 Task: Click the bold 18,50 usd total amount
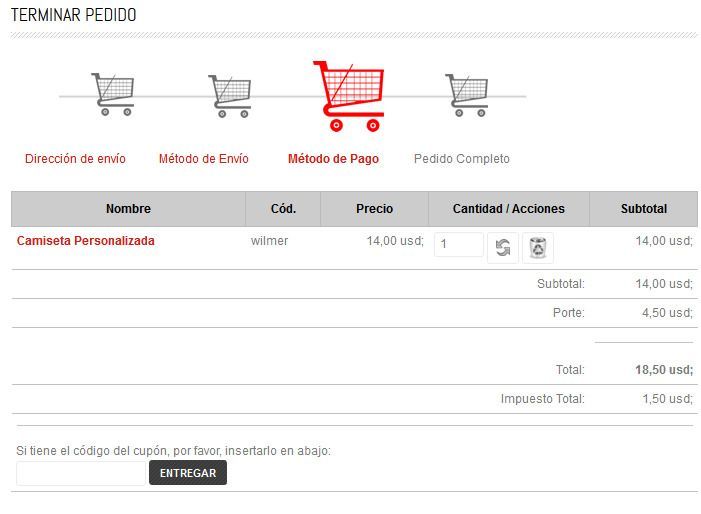click(x=664, y=370)
